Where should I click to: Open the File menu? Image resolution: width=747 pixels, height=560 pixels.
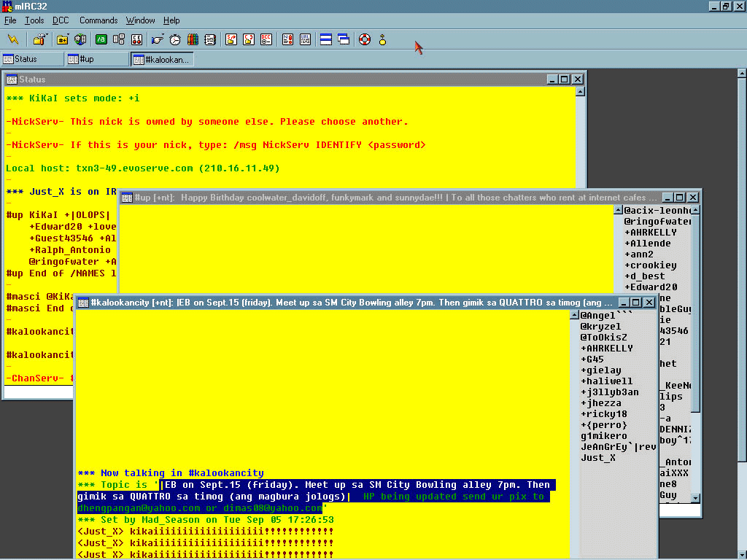[x=10, y=20]
